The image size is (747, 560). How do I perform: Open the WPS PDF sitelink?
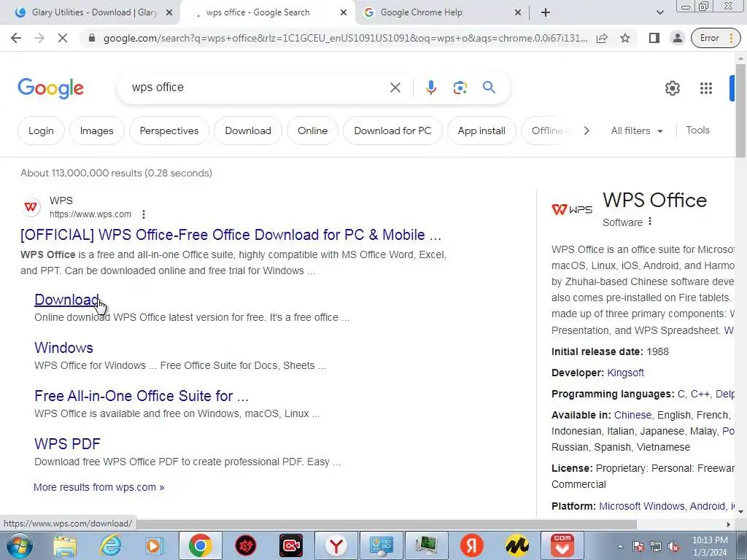67,444
